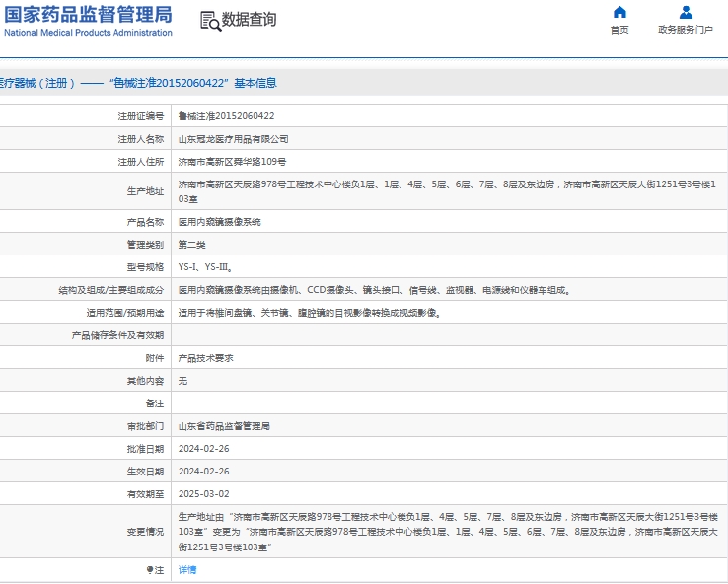
Task: Click the 产品储存条件及有效期 label
Action: pos(117,335)
